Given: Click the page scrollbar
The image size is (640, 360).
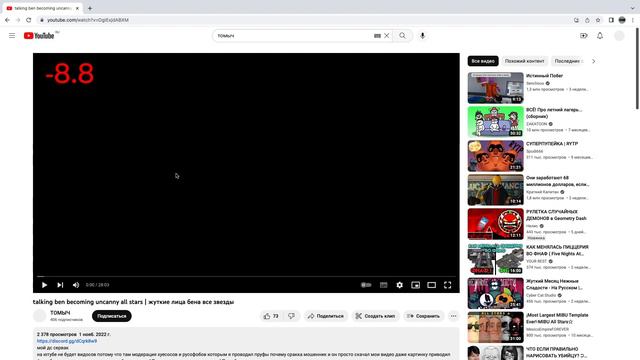Looking at the screenshot, I should (x=637, y=69).
